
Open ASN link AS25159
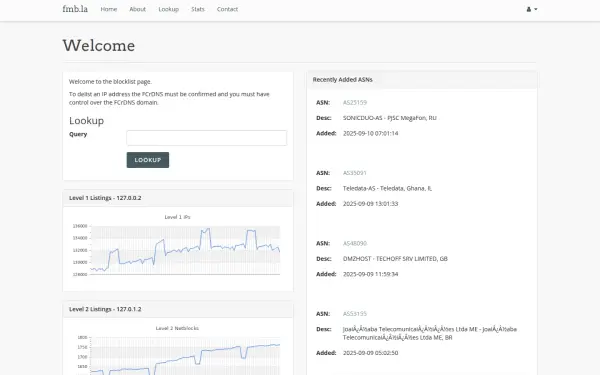[x=355, y=103]
